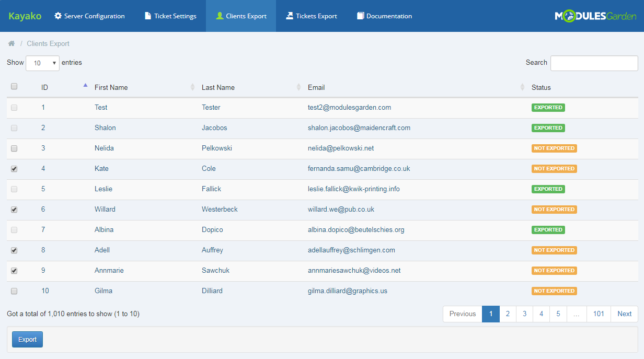
Task: Click the last name Westerbeck
Action: point(220,210)
